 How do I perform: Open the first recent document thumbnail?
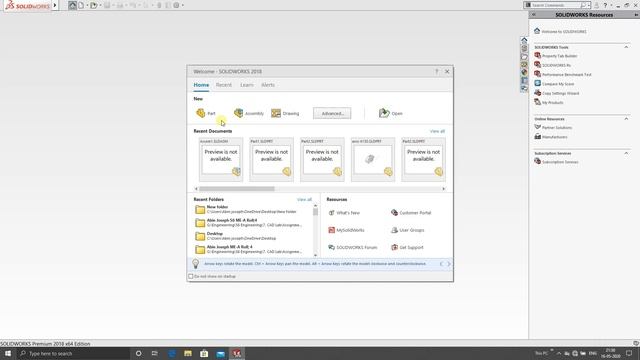click(x=221, y=159)
